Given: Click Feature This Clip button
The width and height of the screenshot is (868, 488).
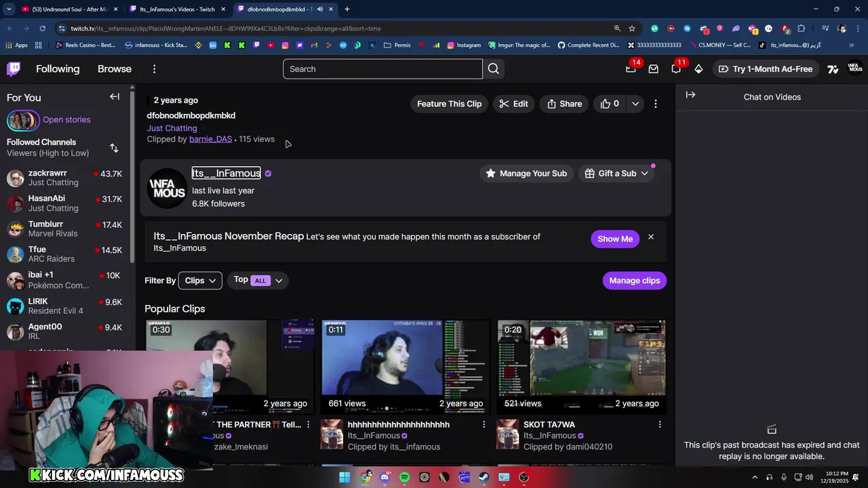Looking at the screenshot, I should (449, 104).
